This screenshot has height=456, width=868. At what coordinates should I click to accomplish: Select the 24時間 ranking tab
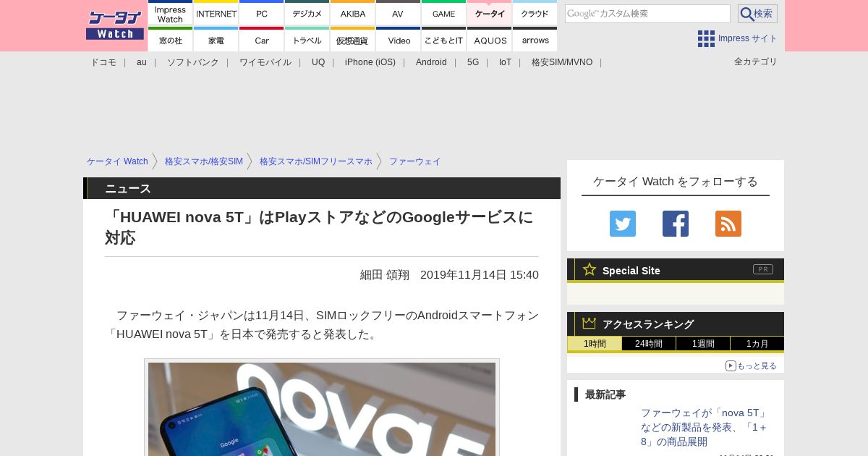pyautogui.click(x=649, y=344)
